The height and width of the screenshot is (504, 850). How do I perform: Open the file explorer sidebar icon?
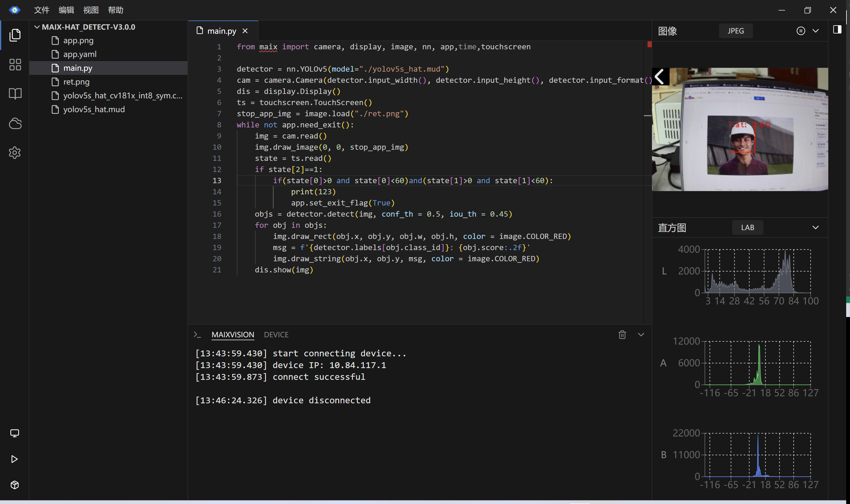(x=15, y=35)
